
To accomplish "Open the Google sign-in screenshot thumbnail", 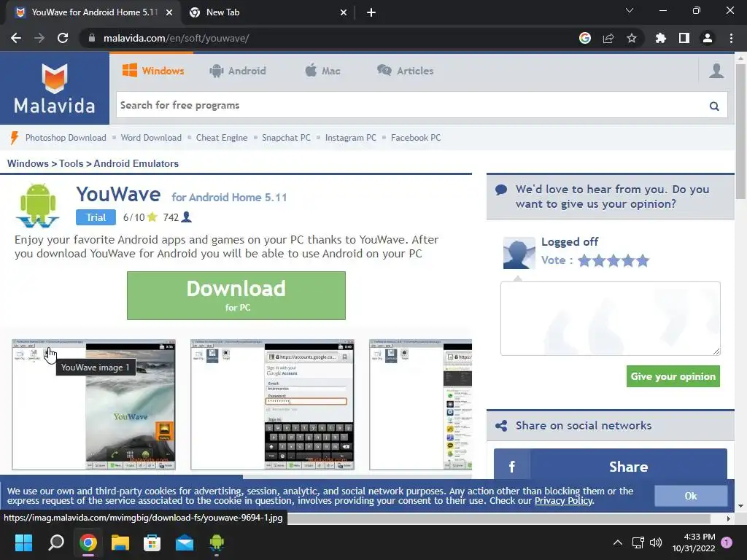I will tap(273, 405).
